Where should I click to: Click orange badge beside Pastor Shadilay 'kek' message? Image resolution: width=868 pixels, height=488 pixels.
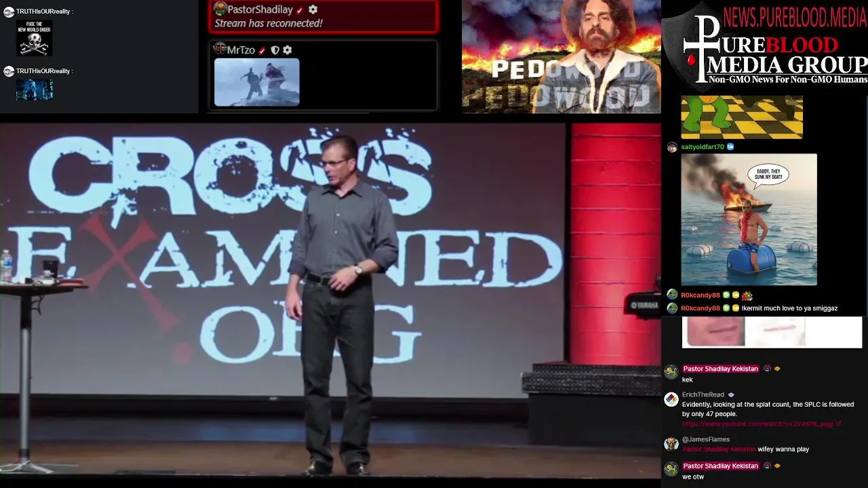pyautogui.click(x=777, y=369)
